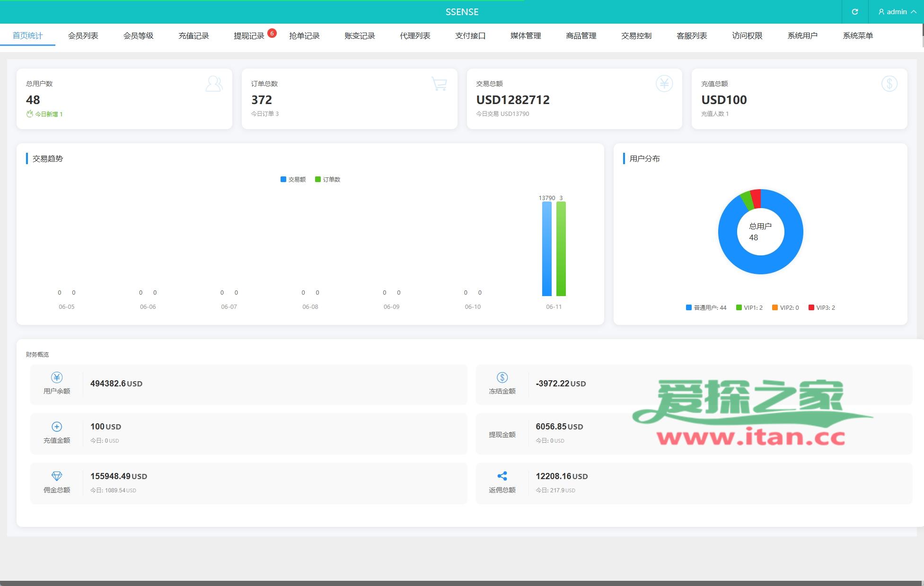Click the 今日订单 3 text
This screenshot has width=924, height=586.
265,114
